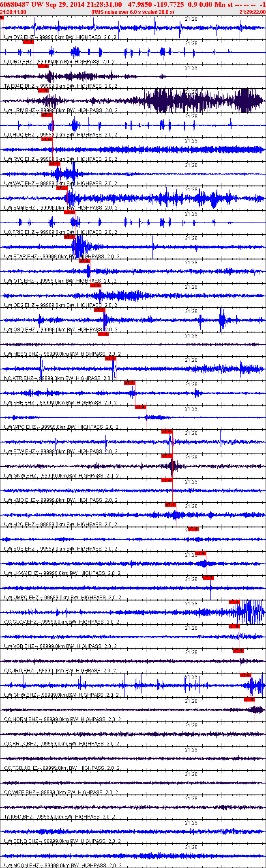Click the 'UW WAT EHZ' station label
The image size is (266, 868).
tap(19, 184)
